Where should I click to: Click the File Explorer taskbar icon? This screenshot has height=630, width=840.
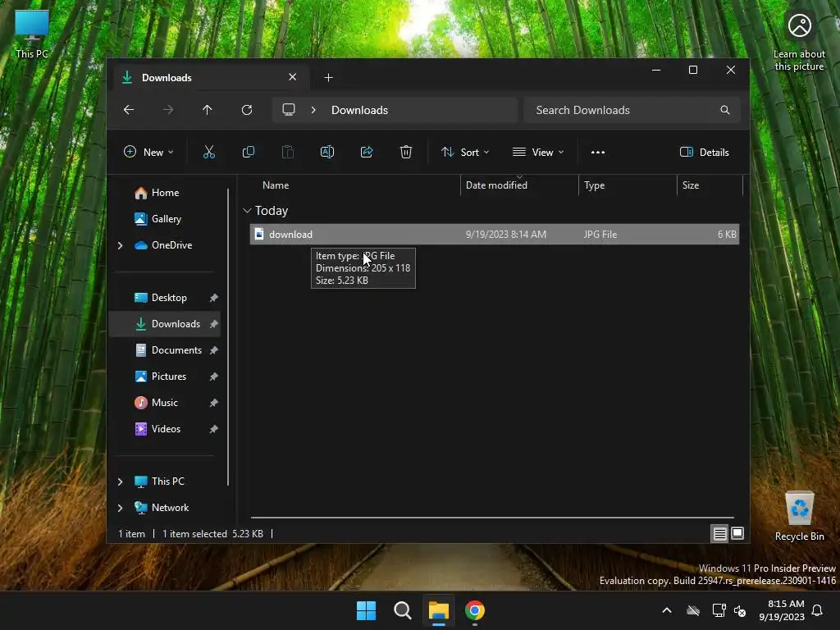point(438,610)
